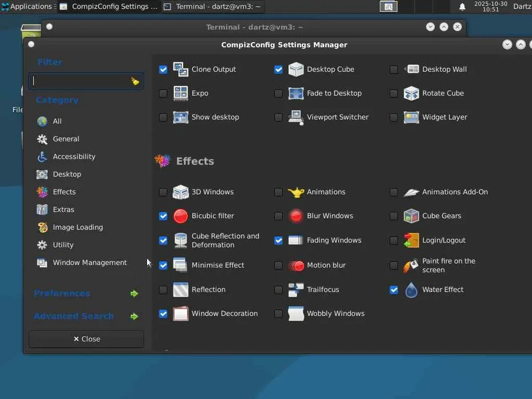
Task: Click the Show desktop plugin icon
Action: click(180, 117)
